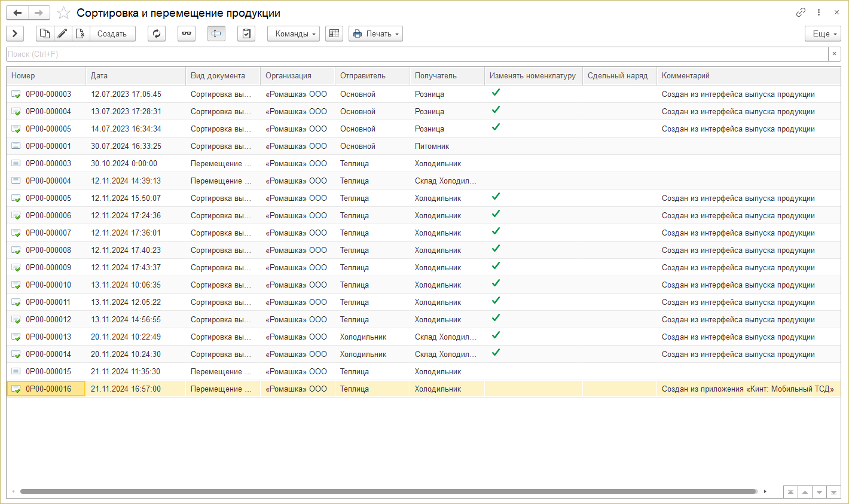Add page to favorites with star icon

click(63, 13)
